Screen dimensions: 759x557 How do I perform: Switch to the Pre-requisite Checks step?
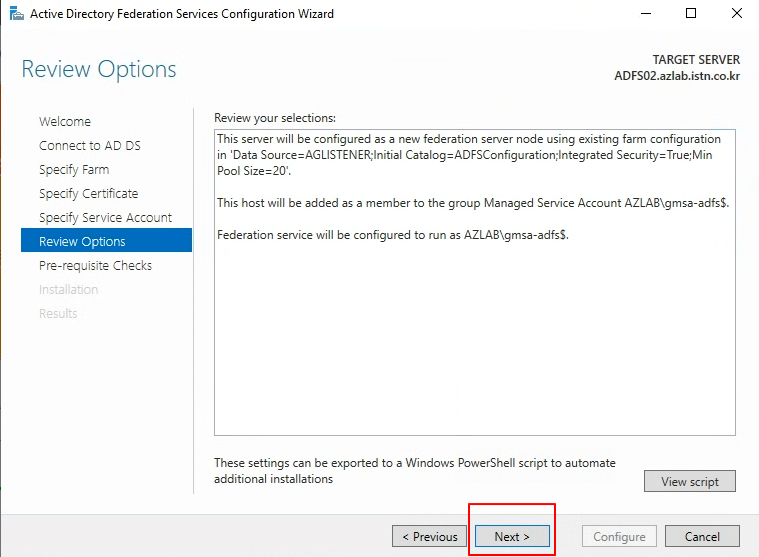pos(95,266)
